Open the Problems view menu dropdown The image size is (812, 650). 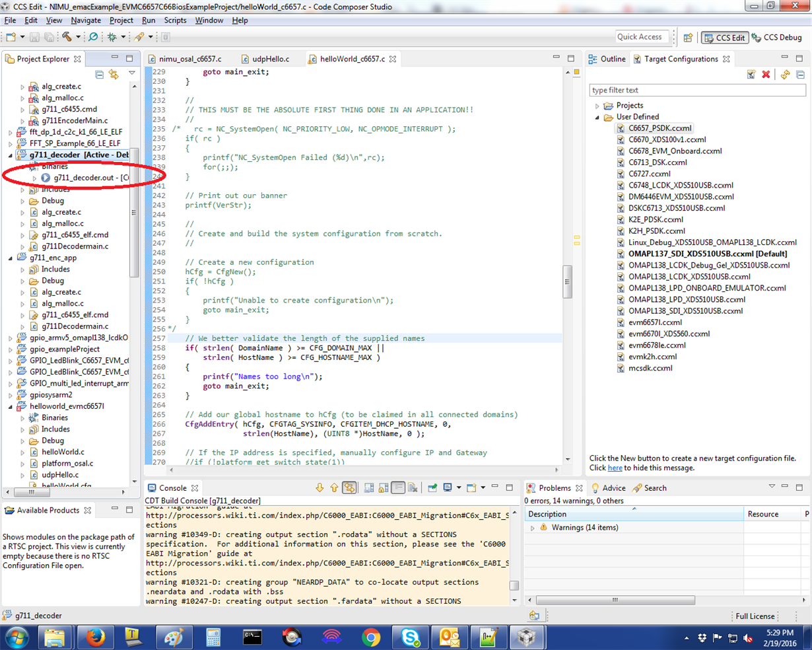(771, 487)
